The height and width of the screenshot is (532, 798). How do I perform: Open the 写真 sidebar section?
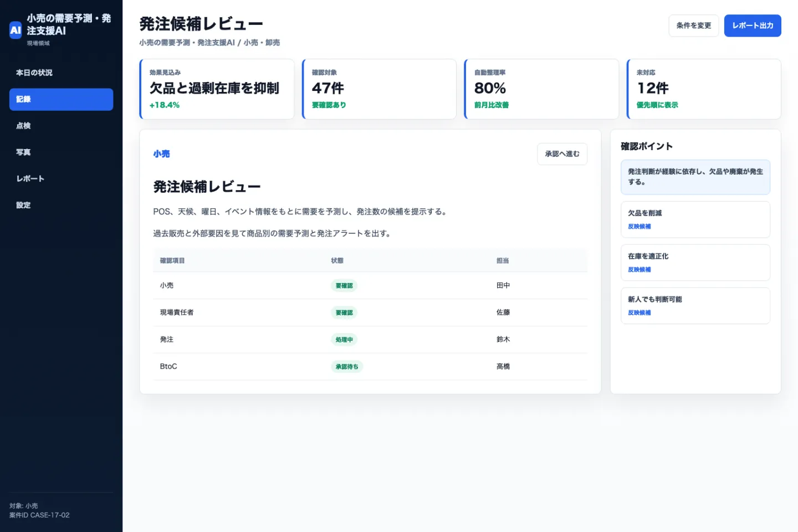tap(61, 152)
